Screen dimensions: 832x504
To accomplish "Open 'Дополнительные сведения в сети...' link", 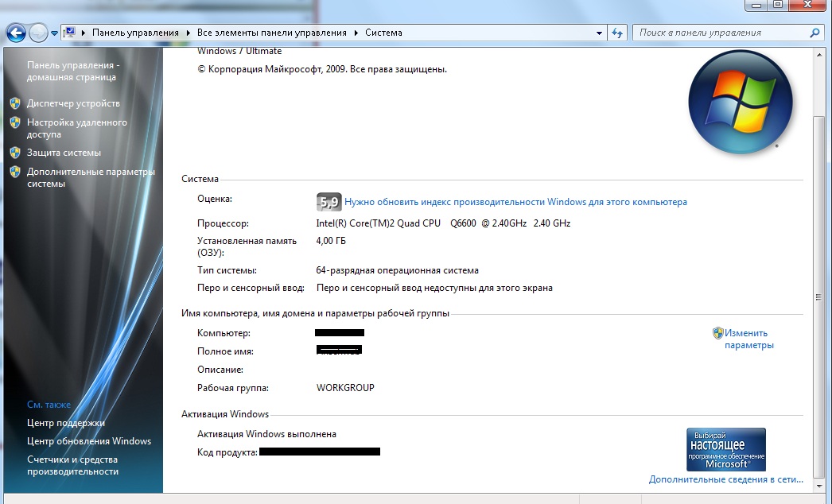I will tap(726, 479).
